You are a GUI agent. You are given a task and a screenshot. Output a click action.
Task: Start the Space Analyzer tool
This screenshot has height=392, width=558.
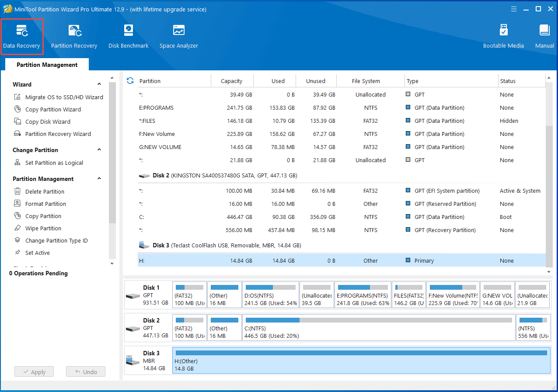178,37
